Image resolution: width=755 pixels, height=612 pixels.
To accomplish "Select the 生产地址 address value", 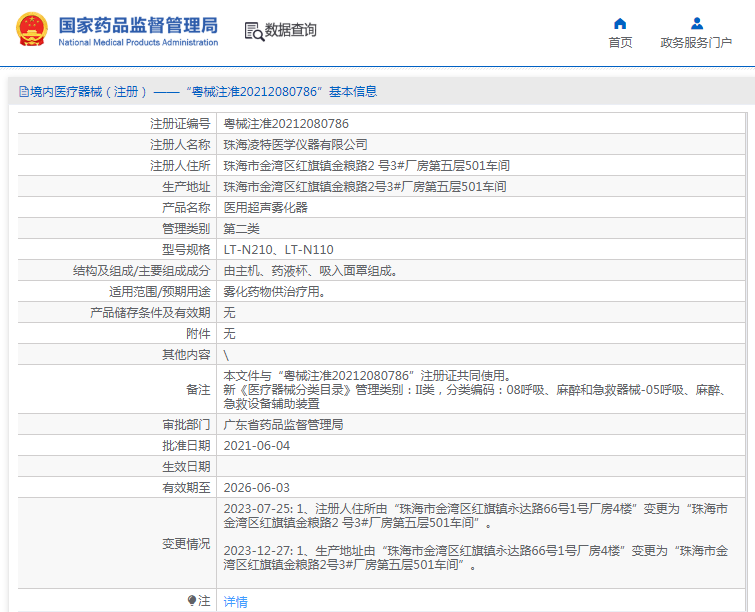I will point(364,187).
